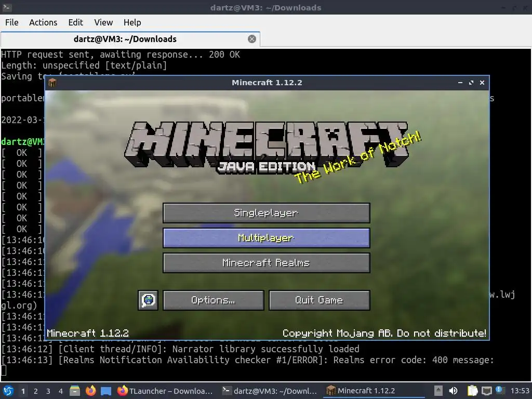The width and height of the screenshot is (532, 399).
Task: Minimize the Minecraft 1.12.2 window
Action: pos(460,83)
